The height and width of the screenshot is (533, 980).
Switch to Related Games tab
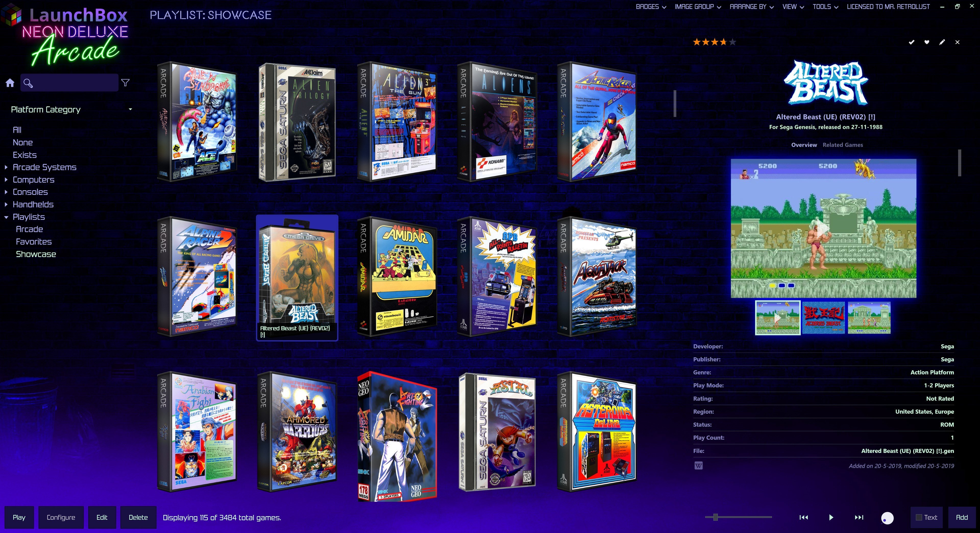pos(843,145)
